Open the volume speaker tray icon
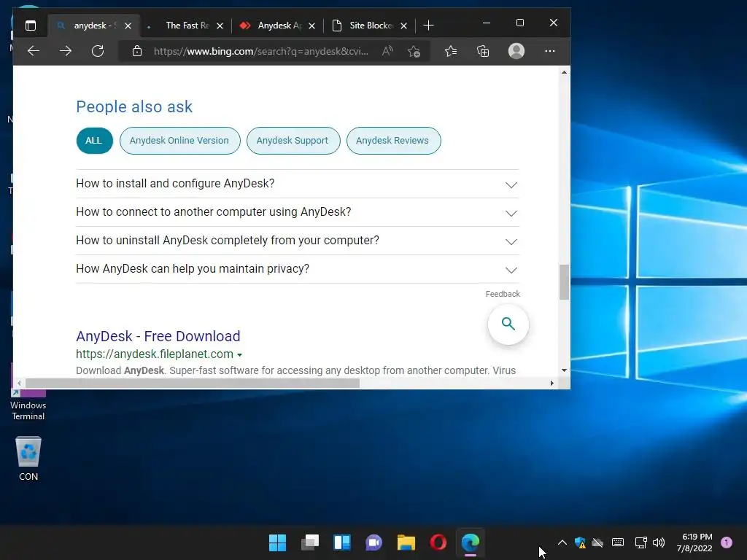The width and height of the screenshot is (747, 560). point(659,542)
